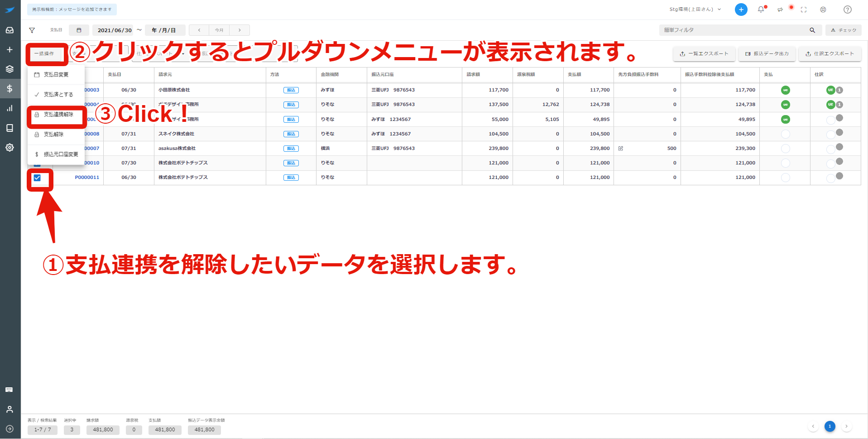Viewport: 868px width, 439px height.
Task: Toggle payment status circle in 104,500 row
Action: (x=786, y=134)
